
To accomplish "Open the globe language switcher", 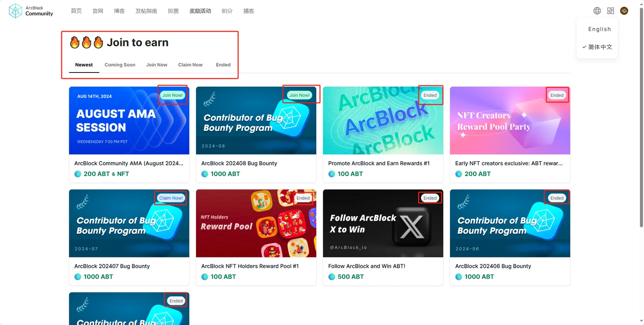I will (x=597, y=11).
